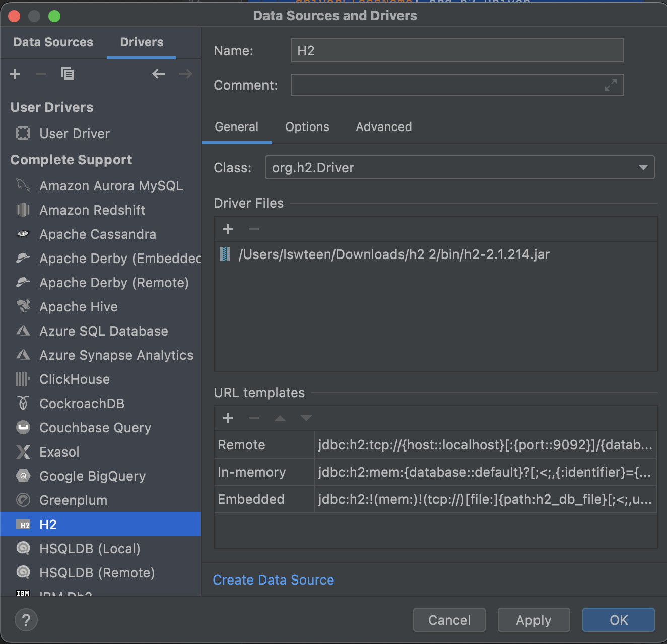The image size is (667, 644).
Task: Click the User Driver icon
Action: (23, 134)
